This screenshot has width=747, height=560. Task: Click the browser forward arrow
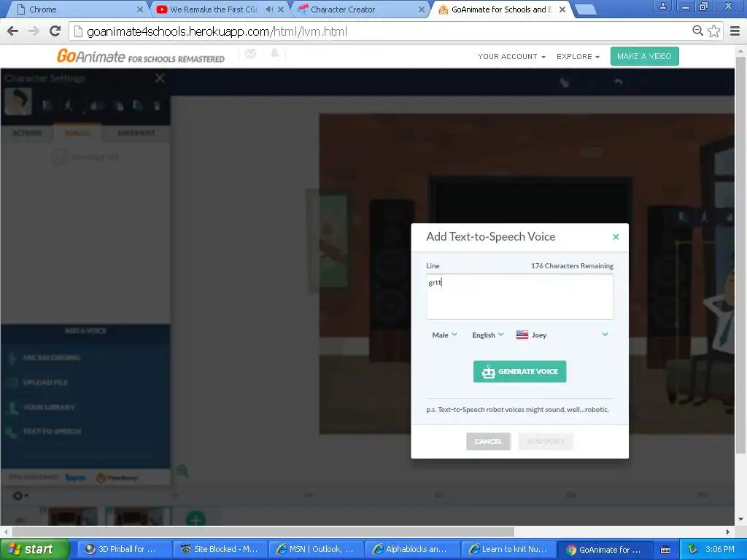34,31
